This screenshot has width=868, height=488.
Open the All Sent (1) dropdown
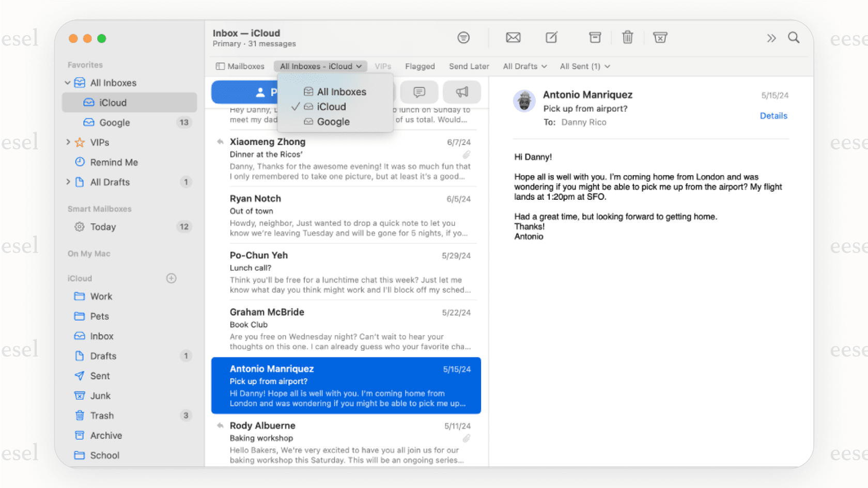click(584, 66)
